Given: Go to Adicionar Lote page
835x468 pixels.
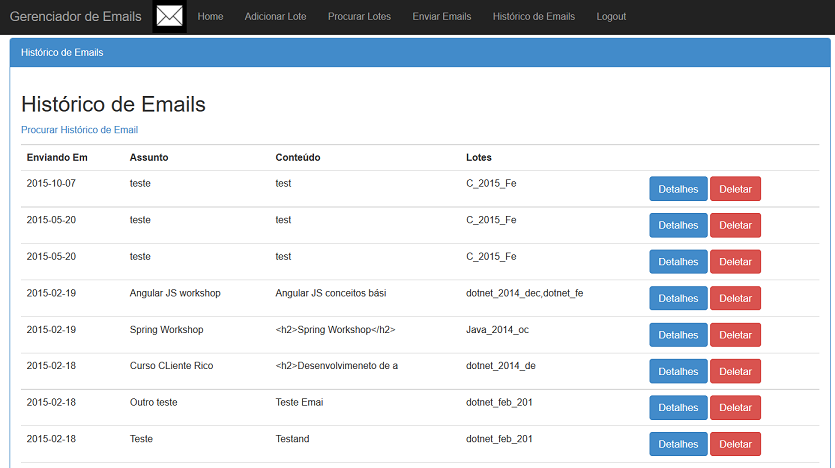Looking at the screenshot, I should point(275,17).
